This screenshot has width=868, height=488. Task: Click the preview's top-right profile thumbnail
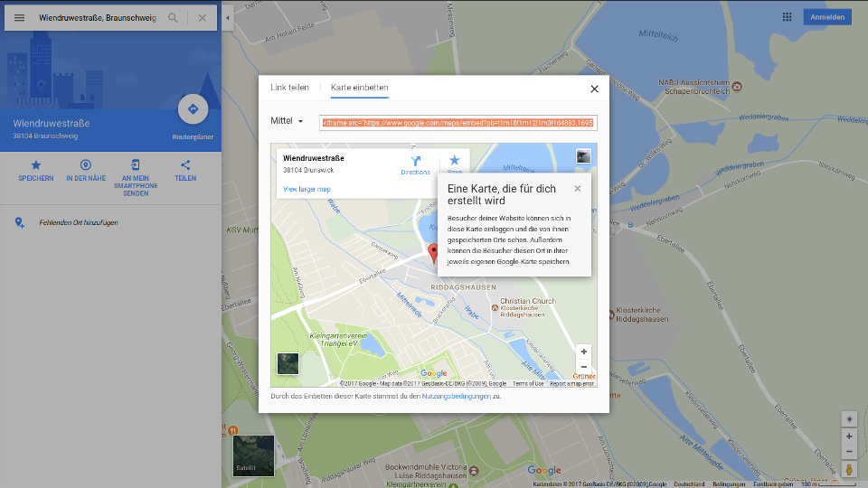[583, 156]
